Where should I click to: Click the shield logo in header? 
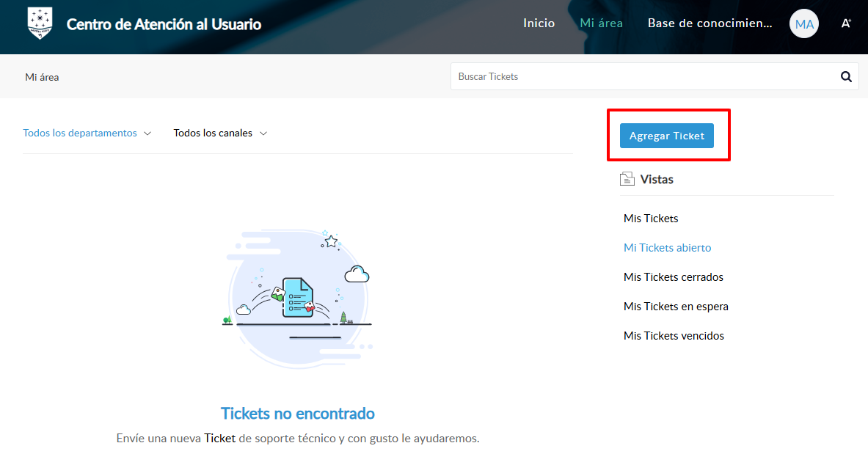[40, 23]
